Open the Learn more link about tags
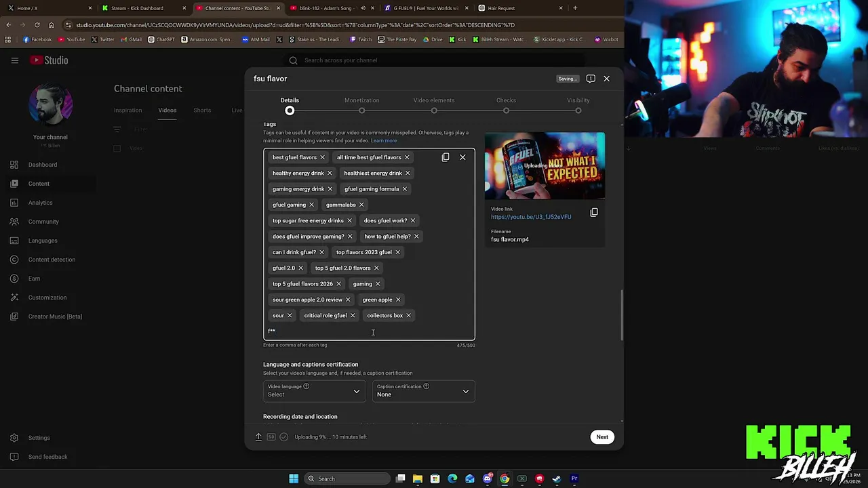Screen dimensions: 868x488 click(x=384, y=141)
